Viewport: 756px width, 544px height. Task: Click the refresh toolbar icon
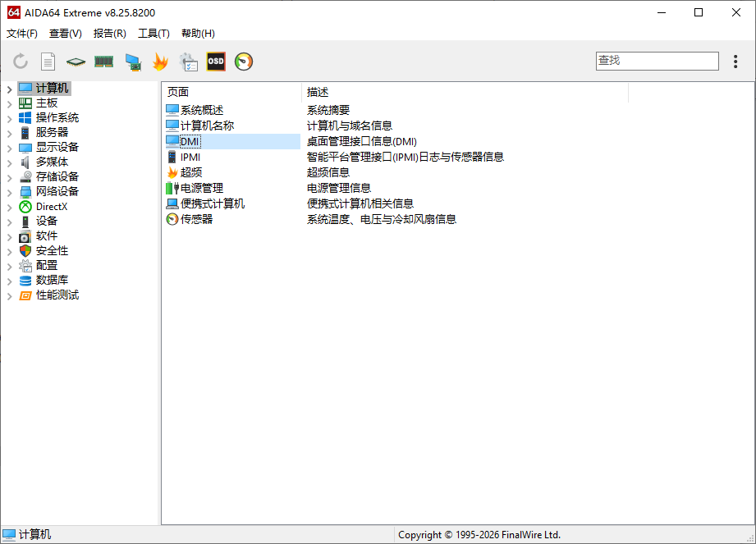[19, 61]
